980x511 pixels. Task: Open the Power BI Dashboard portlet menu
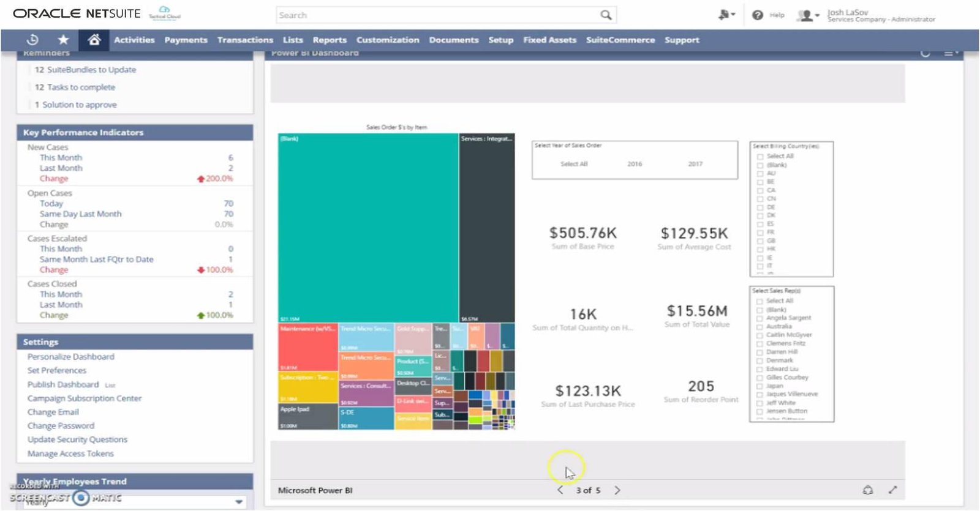pos(951,53)
